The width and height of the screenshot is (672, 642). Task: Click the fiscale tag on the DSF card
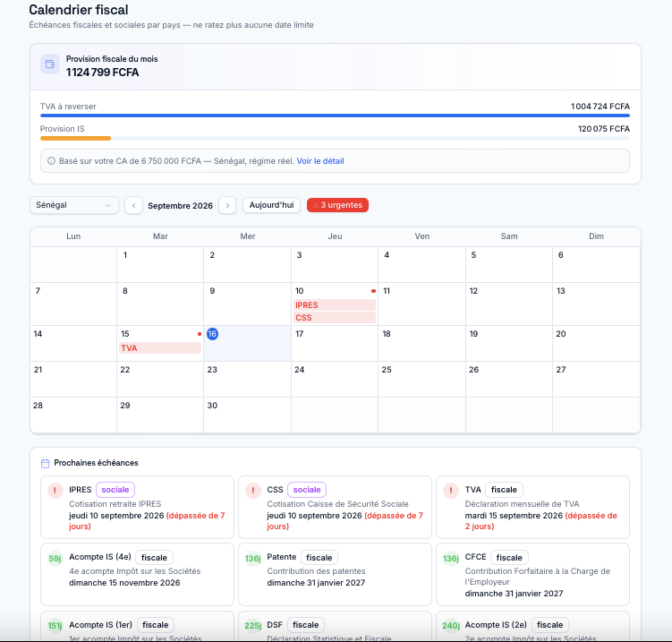point(305,625)
